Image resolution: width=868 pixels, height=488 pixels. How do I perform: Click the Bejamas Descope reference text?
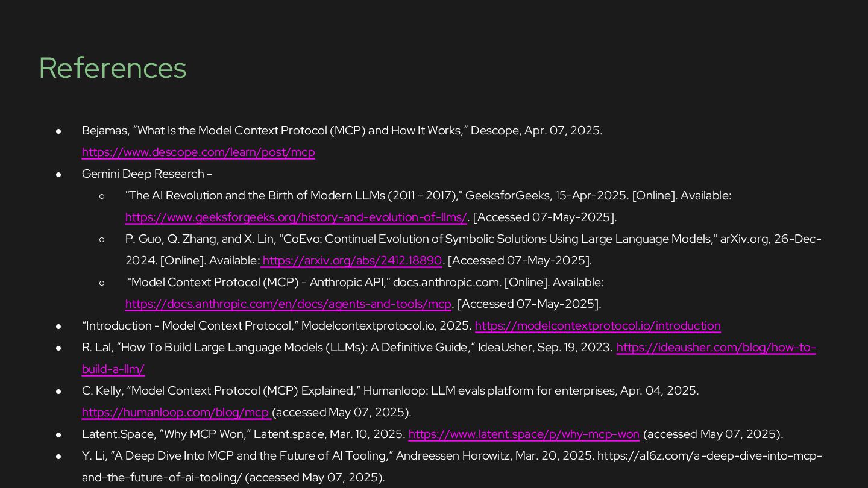click(x=342, y=131)
